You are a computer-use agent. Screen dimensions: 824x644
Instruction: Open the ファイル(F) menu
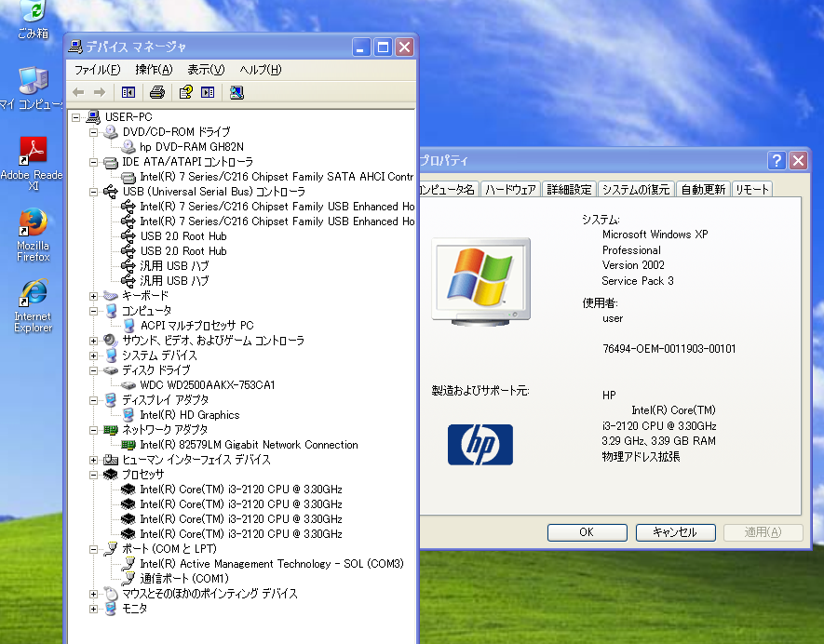click(x=97, y=70)
